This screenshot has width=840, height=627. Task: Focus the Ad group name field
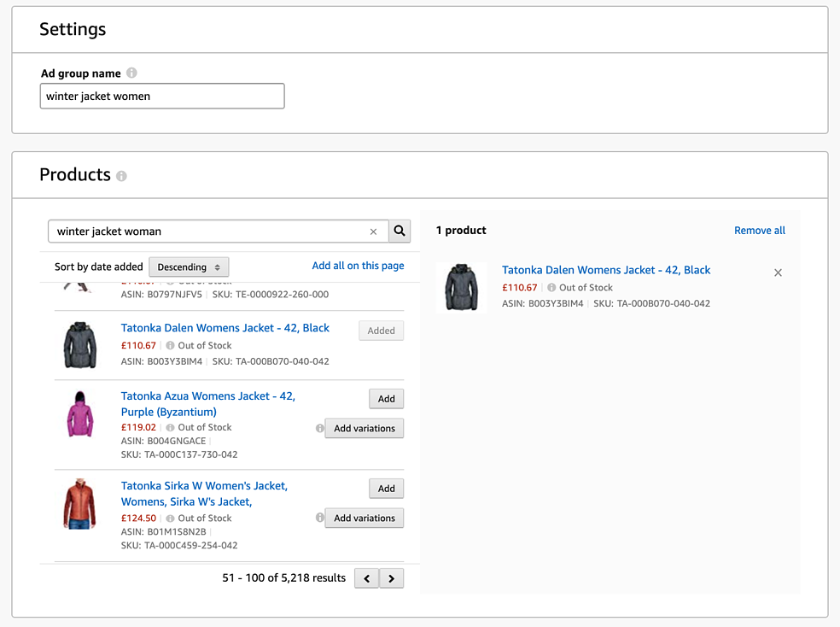pyautogui.click(x=162, y=97)
